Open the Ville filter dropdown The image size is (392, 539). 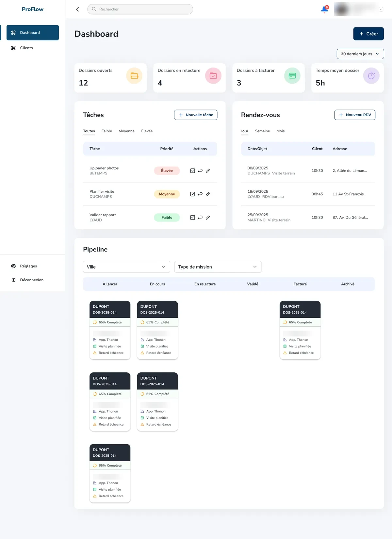coord(126,267)
